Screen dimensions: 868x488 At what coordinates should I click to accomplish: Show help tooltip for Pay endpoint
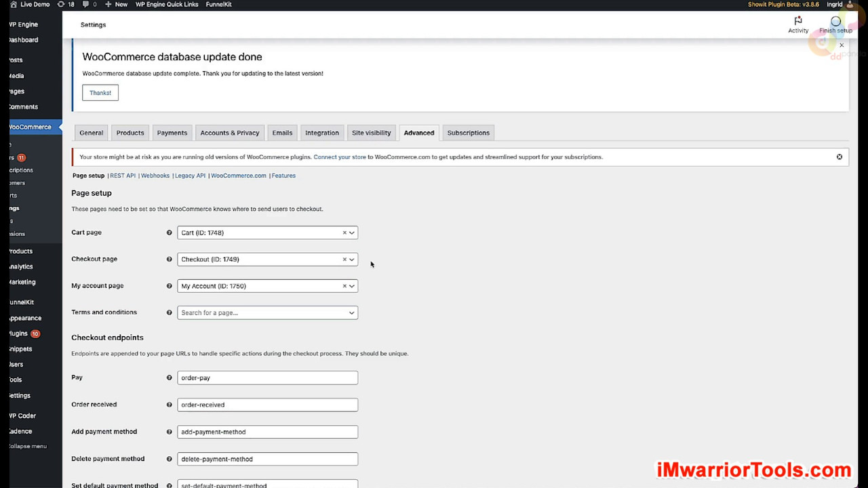coord(170,378)
